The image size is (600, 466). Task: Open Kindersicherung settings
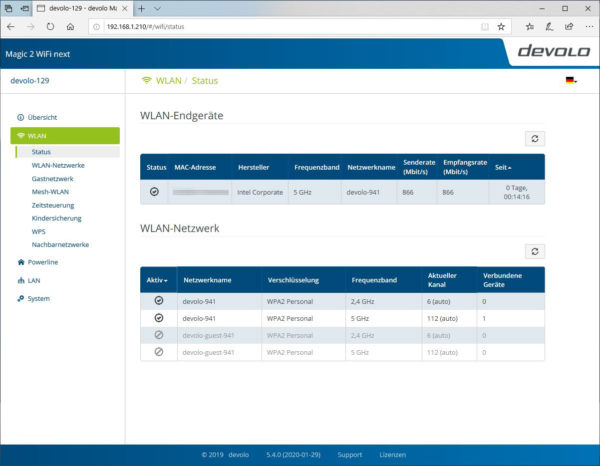point(57,218)
